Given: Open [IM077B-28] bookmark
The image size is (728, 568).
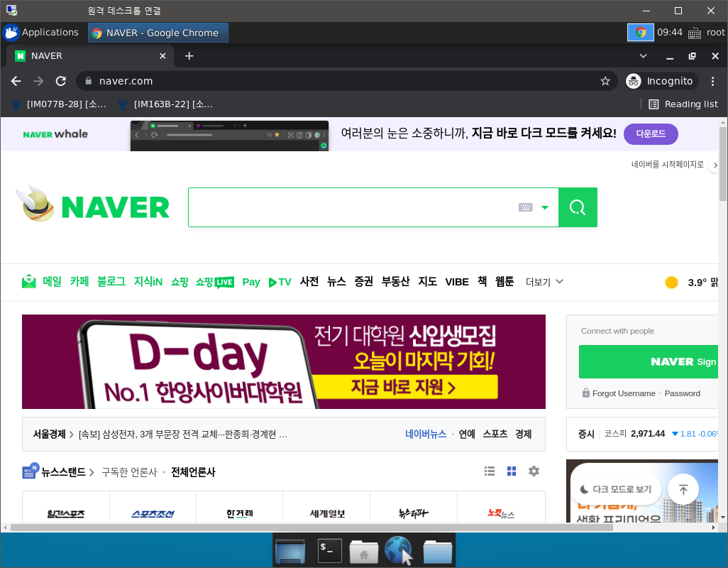Looking at the screenshot, I should (x=59, y=104).
